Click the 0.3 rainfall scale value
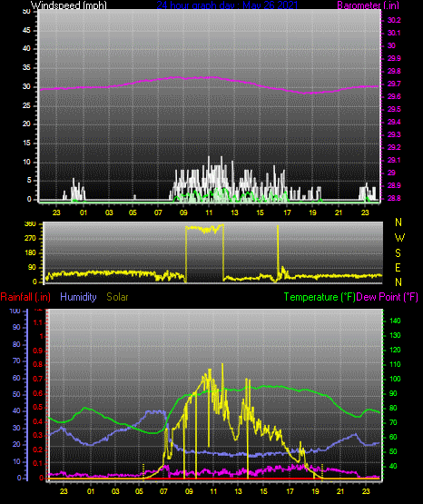Image resolution: width=423 pixels, height=504 pixels. [x=38, y=436]
